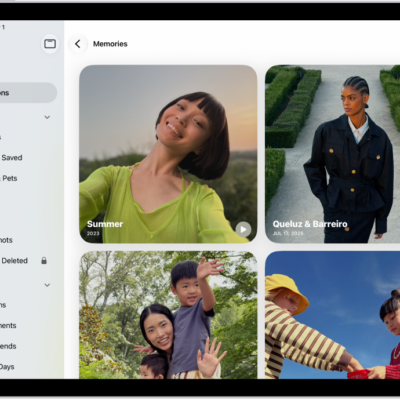Go back with the chevron button

[x=78, y=44]
